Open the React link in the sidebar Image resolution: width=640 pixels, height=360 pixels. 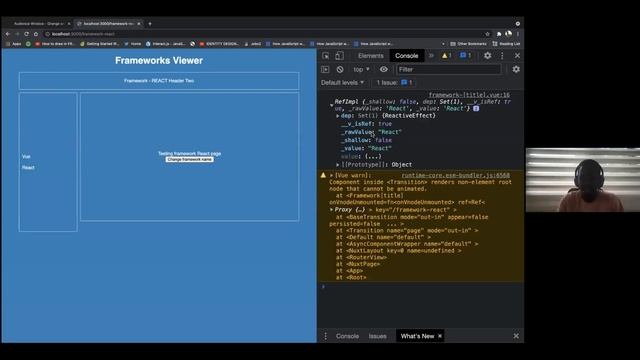(x=28, y=167)
